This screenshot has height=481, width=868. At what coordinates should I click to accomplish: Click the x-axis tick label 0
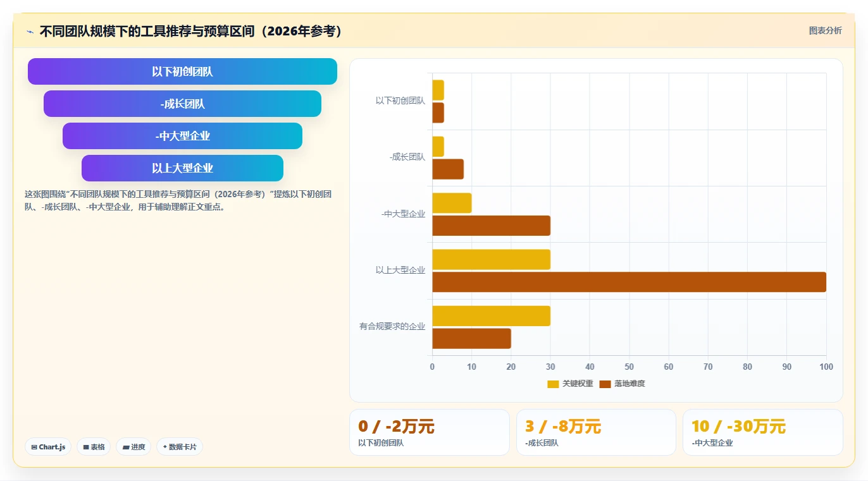(432, 367)
